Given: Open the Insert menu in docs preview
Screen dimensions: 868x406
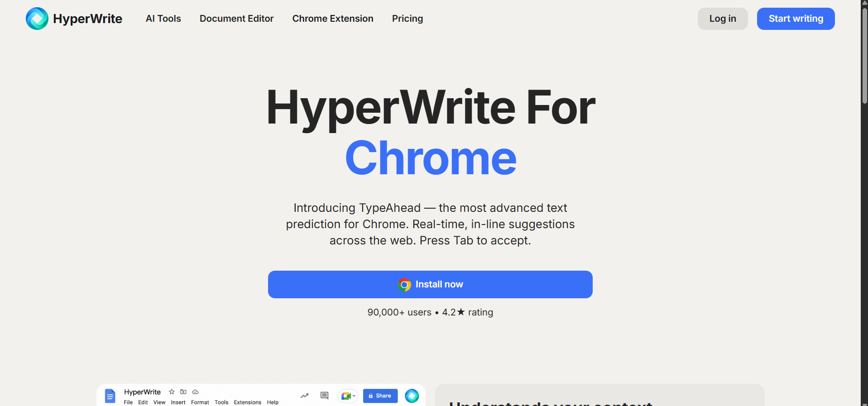Looking at the screenshot, I should (178, 402).
